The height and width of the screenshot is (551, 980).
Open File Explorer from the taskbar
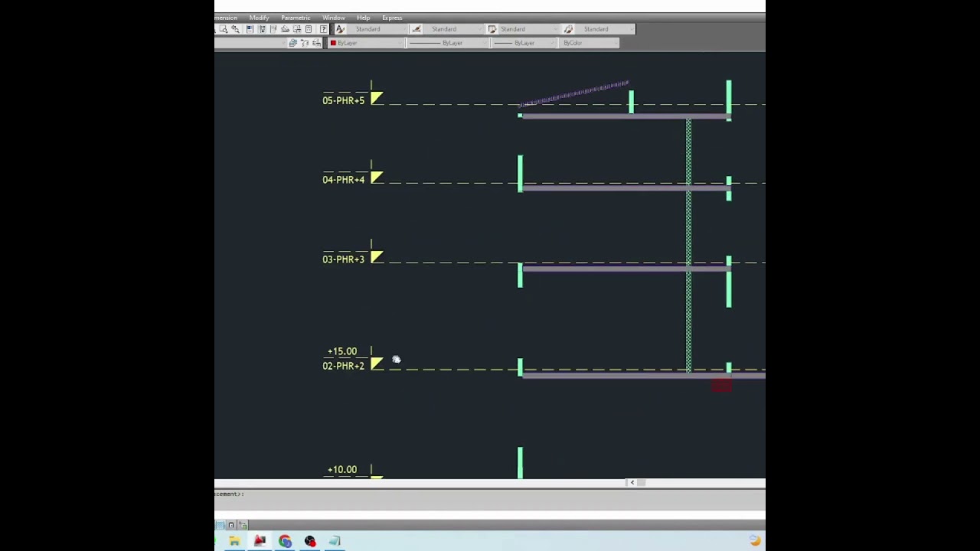coord(234,541)
